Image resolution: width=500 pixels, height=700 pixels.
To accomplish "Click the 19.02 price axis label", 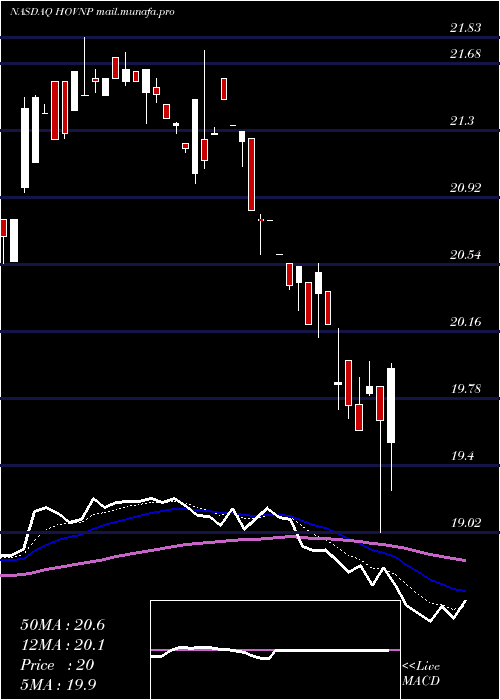I will click(466, 523).
